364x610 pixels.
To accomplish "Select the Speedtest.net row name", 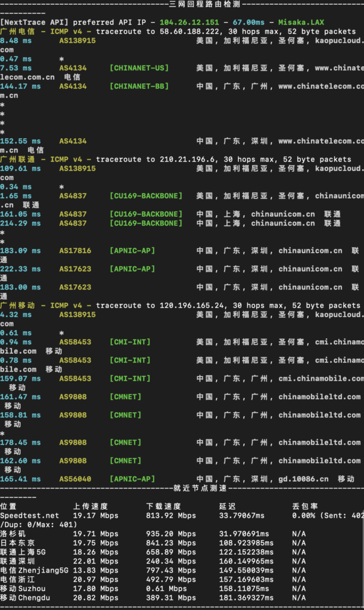I will tap(30, 515).
